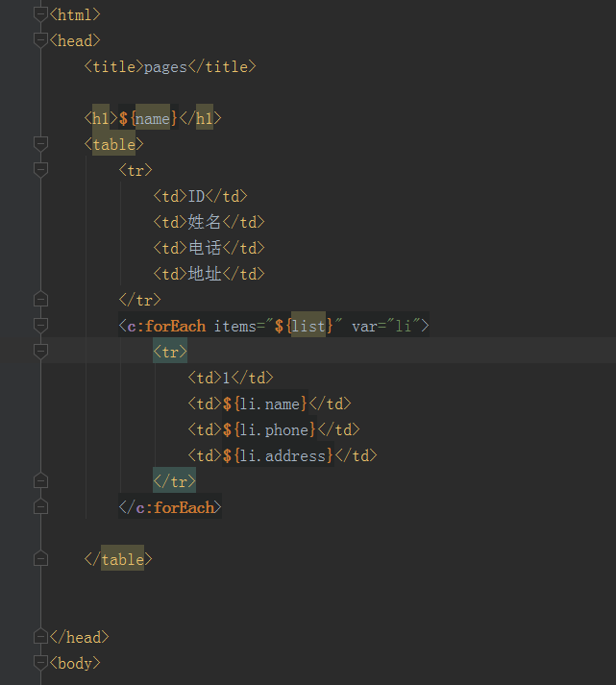Click the 电话 cell text
The width and height of the screenshot is (616, 685).
click(205, 248)
